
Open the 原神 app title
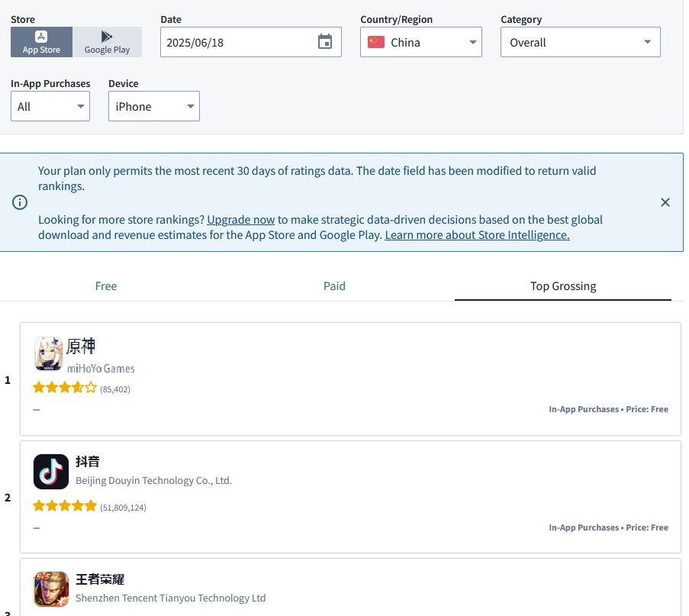click(x=81, y=346)
